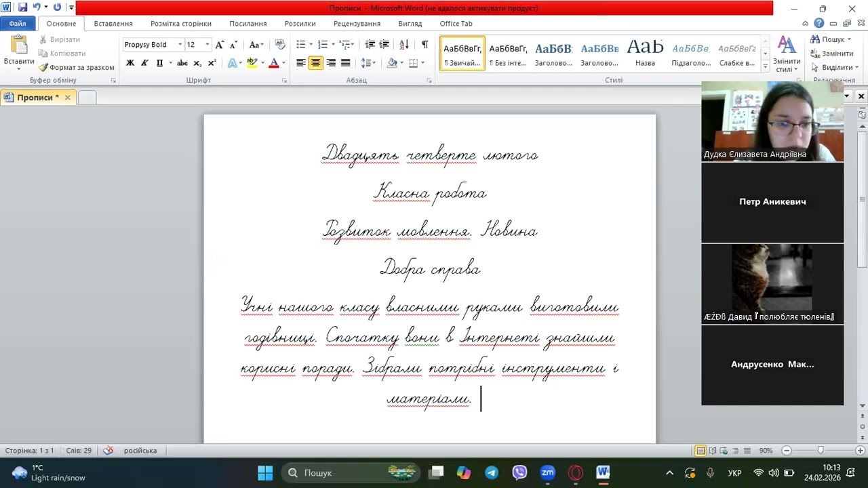Align text to the right
The width and height of the screenshot is (868, 488).
[331, 63]
